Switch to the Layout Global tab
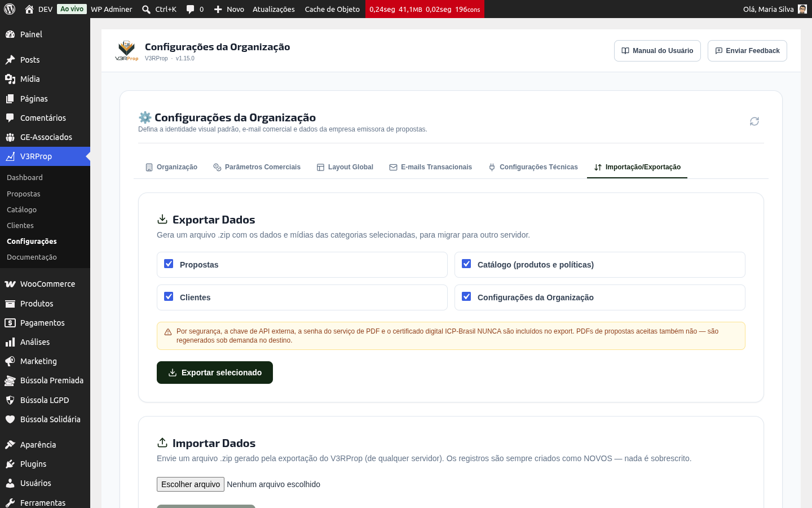 (345, 167)
